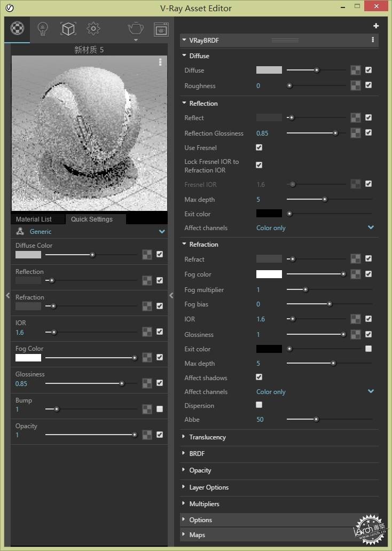
Task: Toggle Use Fresnel checkbox
Action: point(259,147)
